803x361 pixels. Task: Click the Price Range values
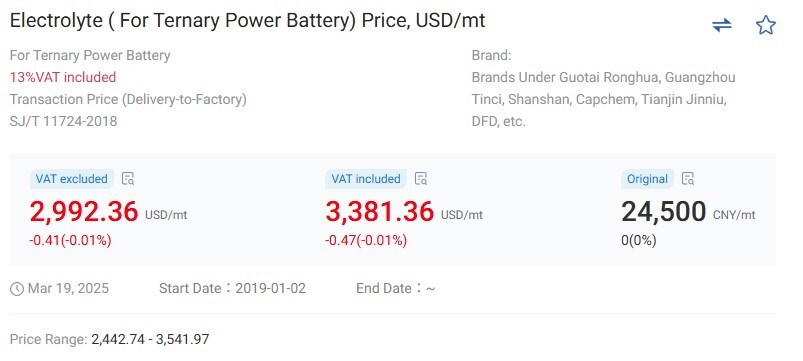point(150,339)
